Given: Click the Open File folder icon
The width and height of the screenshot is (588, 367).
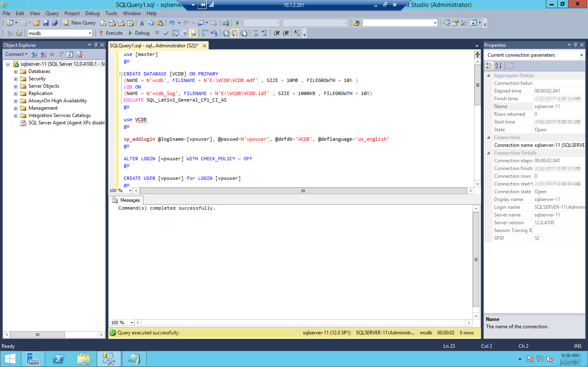Looking at the screenshot, I should [37, 23].
